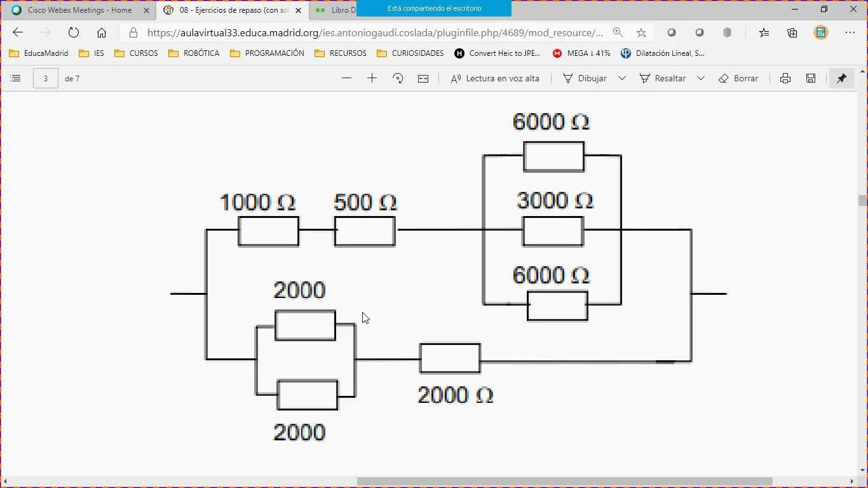
Task: Select the Borrar eraser tool
Action: pyautogui.click(x=738, y=78)
